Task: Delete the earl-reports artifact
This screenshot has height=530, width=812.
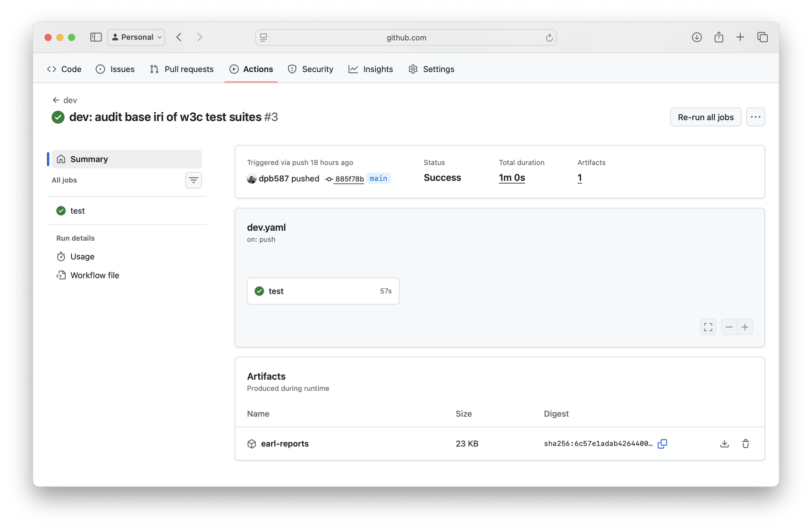Action: (745, 444)
